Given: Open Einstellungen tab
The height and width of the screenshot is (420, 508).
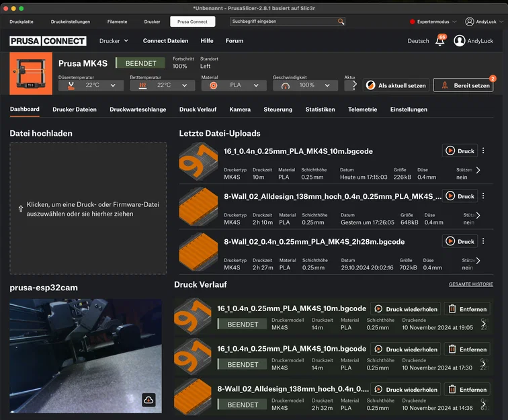Looking at the screenshot, I should coord(409,110).
